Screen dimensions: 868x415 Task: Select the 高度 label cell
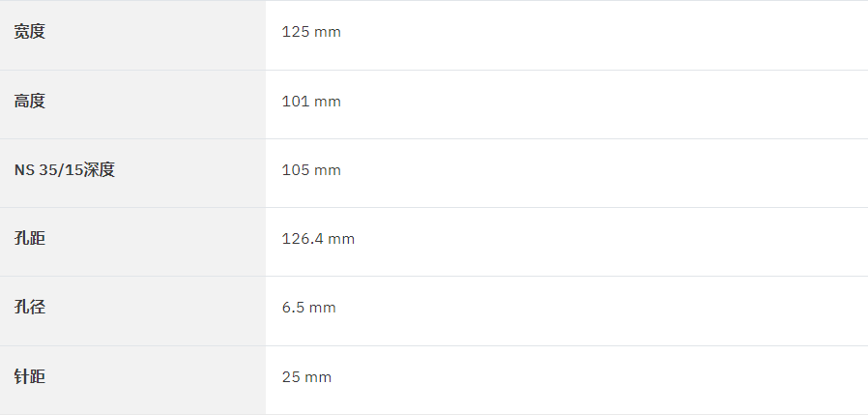click(x=132, y=104)
